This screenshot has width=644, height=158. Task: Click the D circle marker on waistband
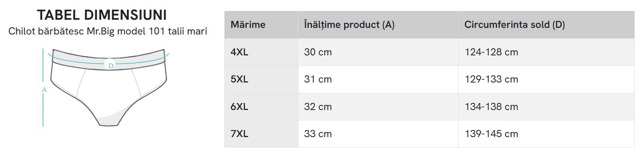111,65
